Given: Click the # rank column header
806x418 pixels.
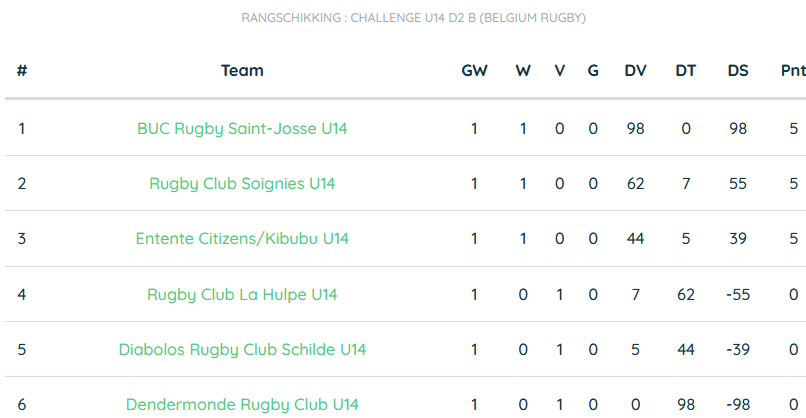Looking at the screenshot, I should click(22, 70).
